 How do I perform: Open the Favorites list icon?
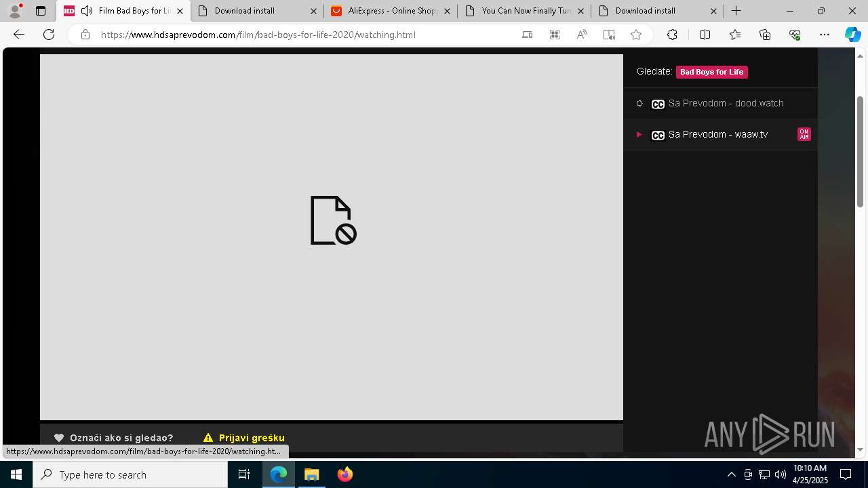[x=735, y=35]
